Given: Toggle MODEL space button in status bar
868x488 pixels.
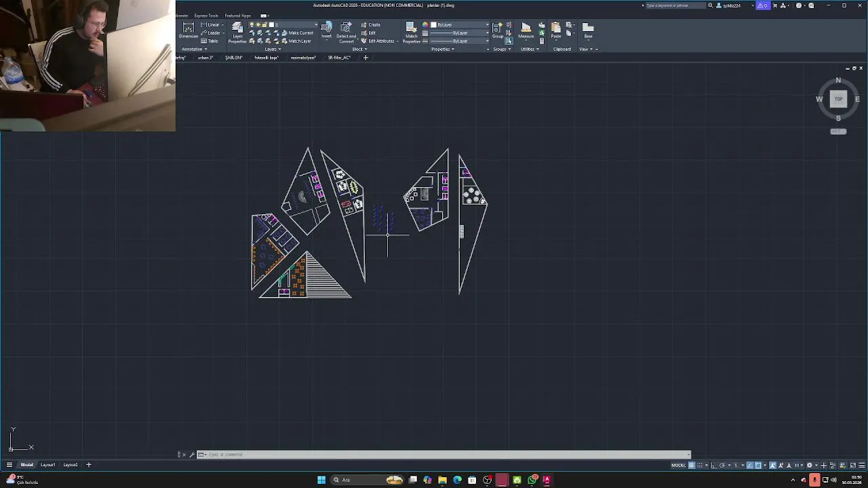Looking at the screenshot, I should [678, 465].
